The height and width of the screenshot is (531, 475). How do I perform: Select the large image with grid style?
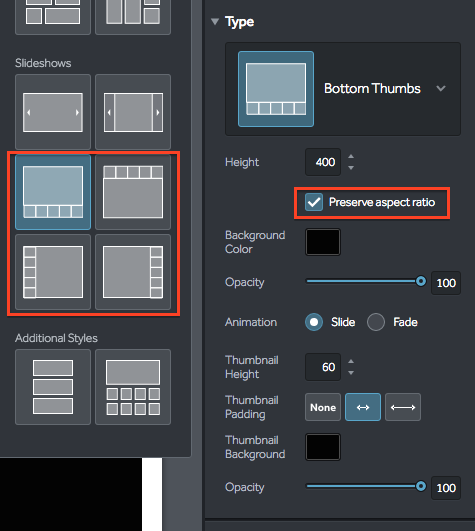click(x=133, y=387)
